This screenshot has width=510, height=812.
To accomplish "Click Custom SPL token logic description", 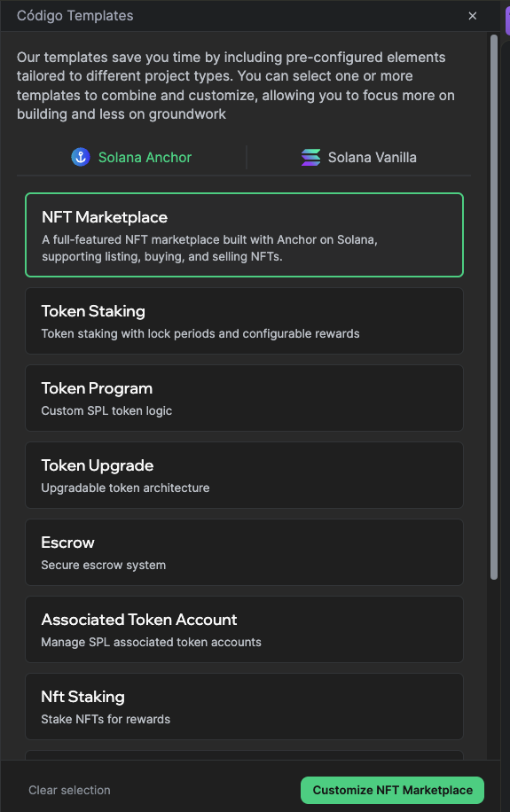I will [x=106, y=410].
